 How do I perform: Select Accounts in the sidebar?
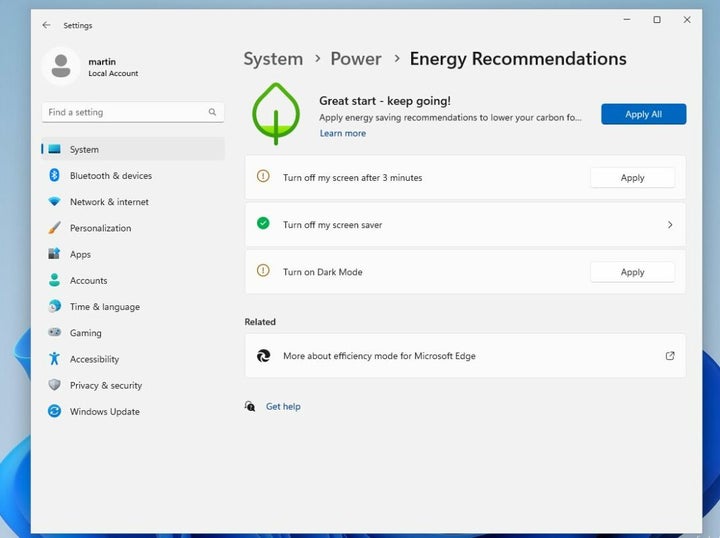tap(88, 281)
